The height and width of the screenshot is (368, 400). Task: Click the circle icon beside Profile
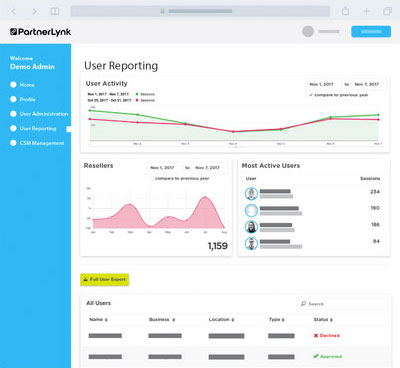coord(13,99)
